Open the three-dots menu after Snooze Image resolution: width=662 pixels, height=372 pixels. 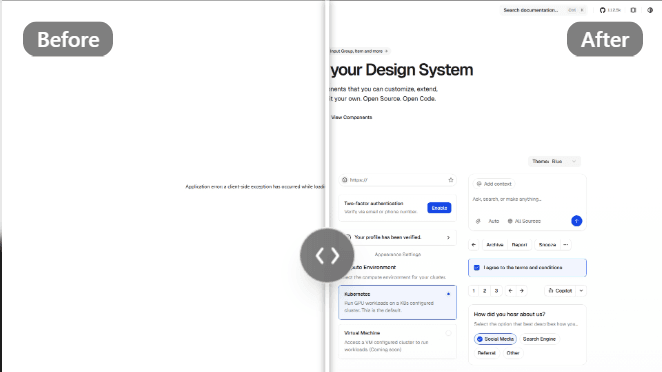point(566,244)
